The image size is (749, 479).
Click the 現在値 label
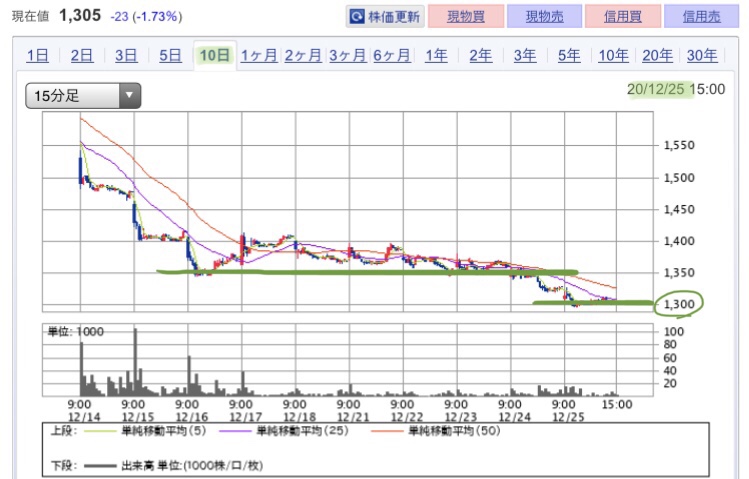point(31,16)
